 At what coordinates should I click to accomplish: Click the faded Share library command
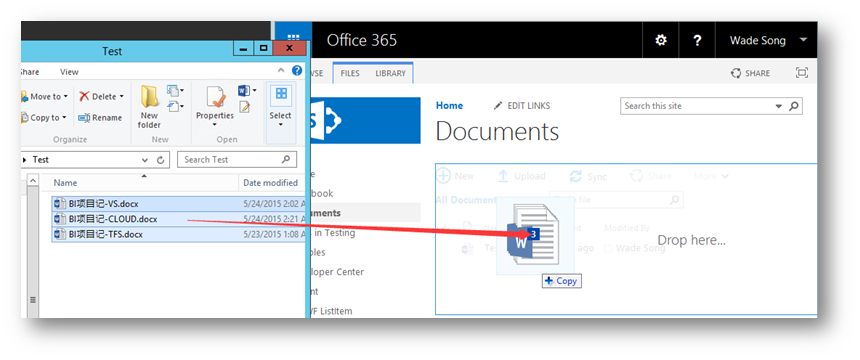point(650,176)
